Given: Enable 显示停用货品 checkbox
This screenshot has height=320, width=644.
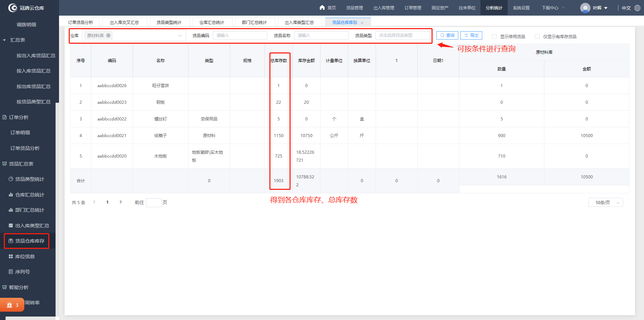Looking at the screenshot, I should pyautogui.click(x=494, y=36).
